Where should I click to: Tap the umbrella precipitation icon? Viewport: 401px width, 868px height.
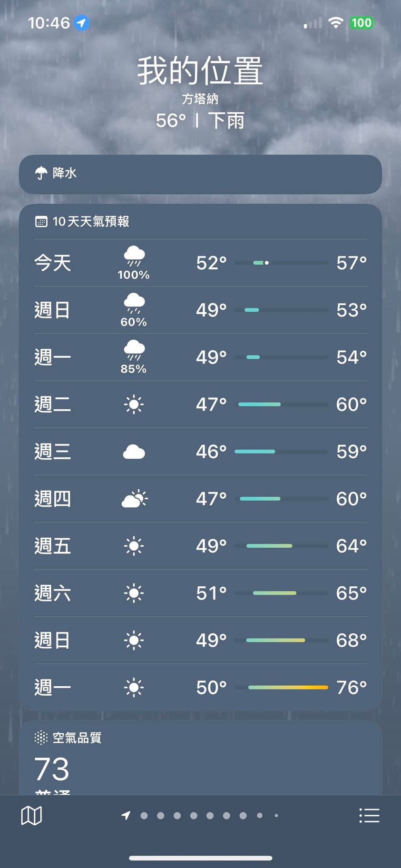click(41, 173)
